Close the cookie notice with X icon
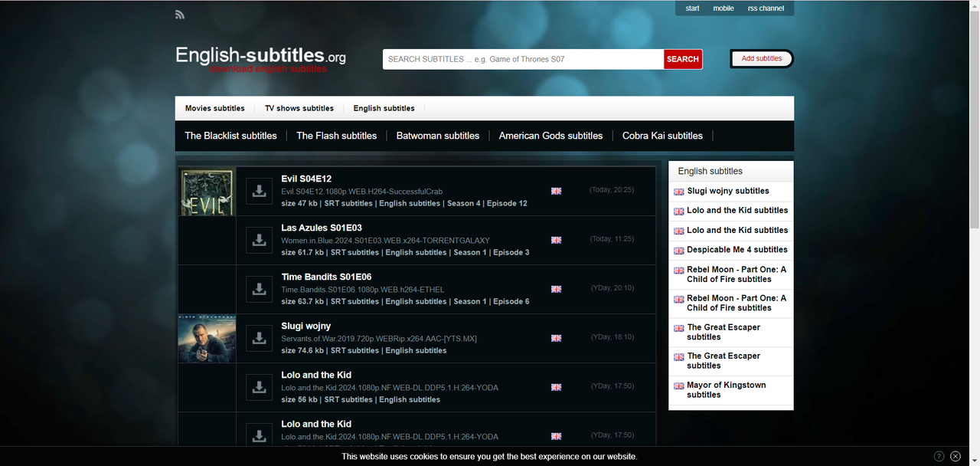The width and height of the screenshot is (980, 466). [x=955, y=456]
